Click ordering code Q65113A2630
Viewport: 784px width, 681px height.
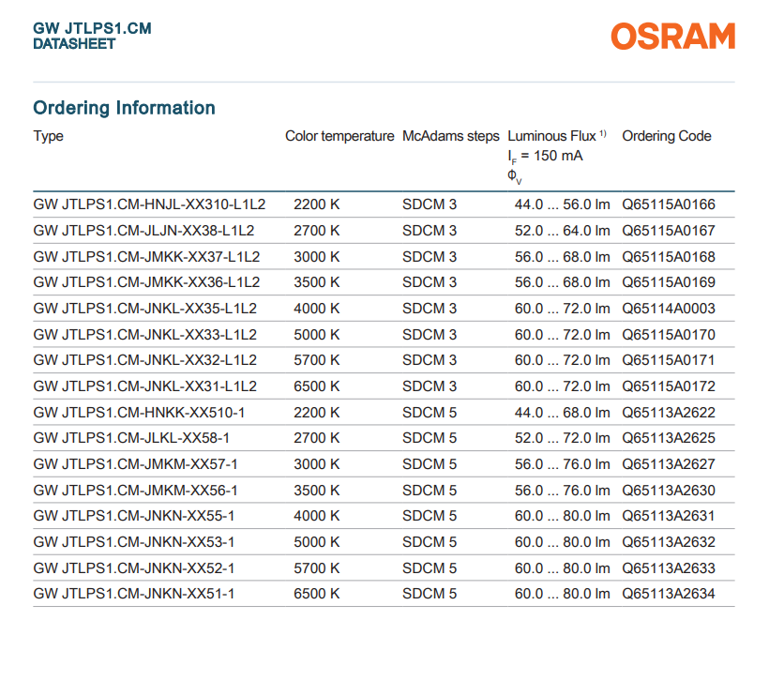(x=669, y=490)
